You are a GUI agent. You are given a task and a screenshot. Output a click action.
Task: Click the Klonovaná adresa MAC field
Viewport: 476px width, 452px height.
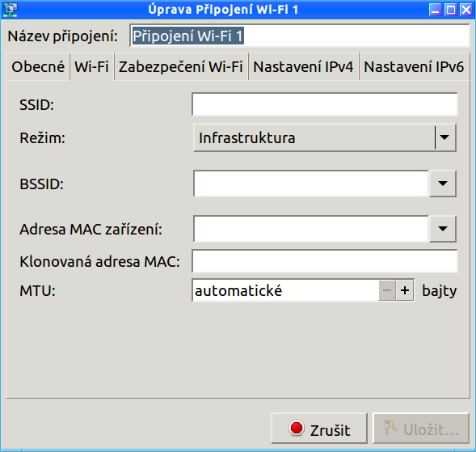325,261
